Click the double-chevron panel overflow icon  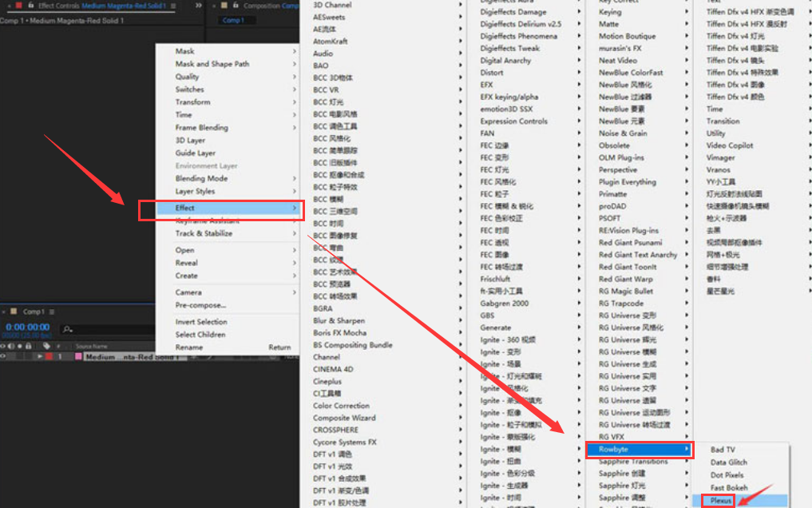(198, 6)
